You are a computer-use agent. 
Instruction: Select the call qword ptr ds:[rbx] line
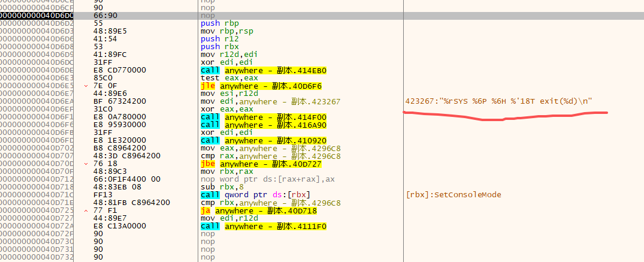pyautogui.click(x=251, y=195)
